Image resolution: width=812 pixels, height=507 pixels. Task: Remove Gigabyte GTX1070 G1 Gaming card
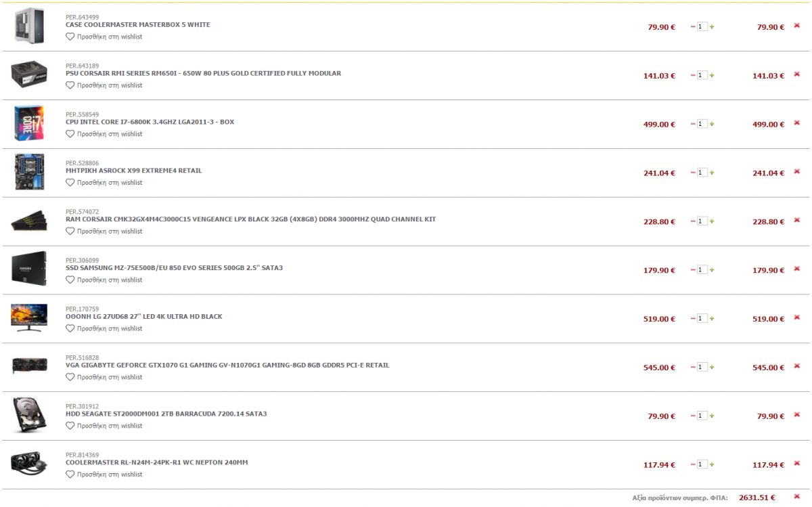[x=796, y=366]
